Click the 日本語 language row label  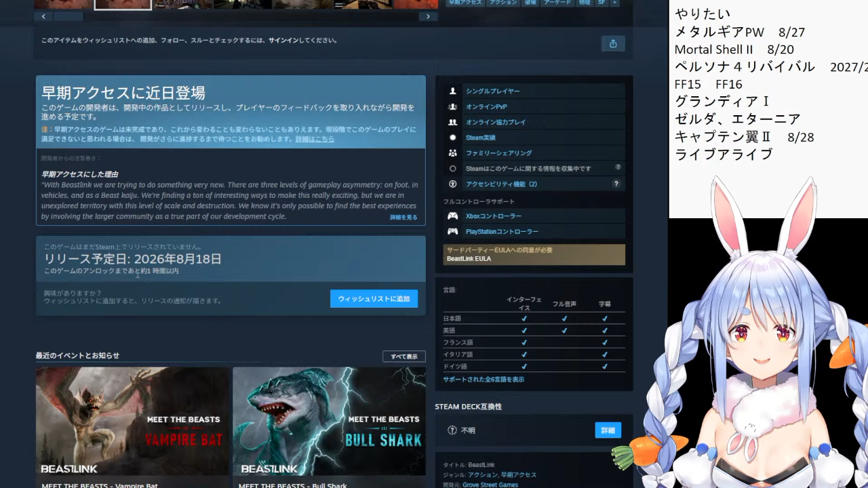(x=452, y=319)
